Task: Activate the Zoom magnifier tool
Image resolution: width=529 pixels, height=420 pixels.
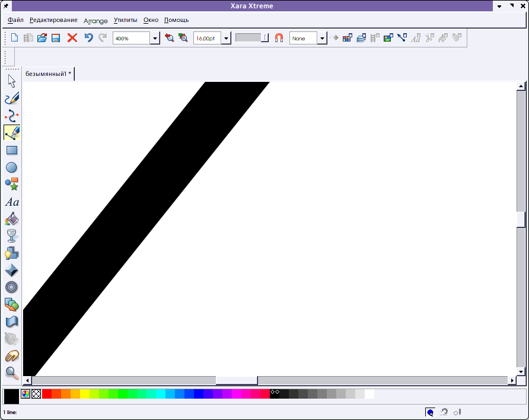Action: pyautogui.click(x=12, y=373)
